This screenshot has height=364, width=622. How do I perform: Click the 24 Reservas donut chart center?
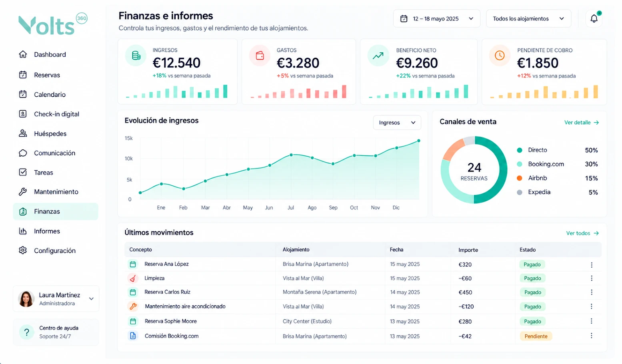point(474,171)
